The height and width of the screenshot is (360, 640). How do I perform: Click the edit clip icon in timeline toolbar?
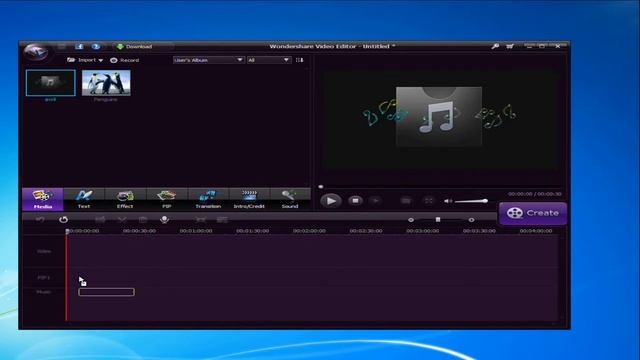[x=100, y=220]
